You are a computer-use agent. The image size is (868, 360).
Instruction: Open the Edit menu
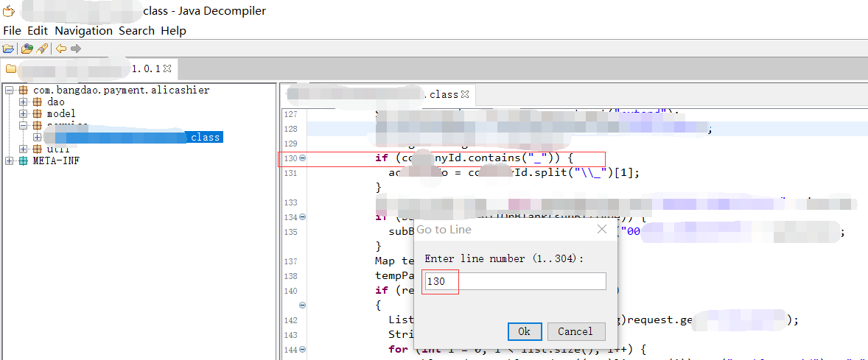[x=38, y=30]
